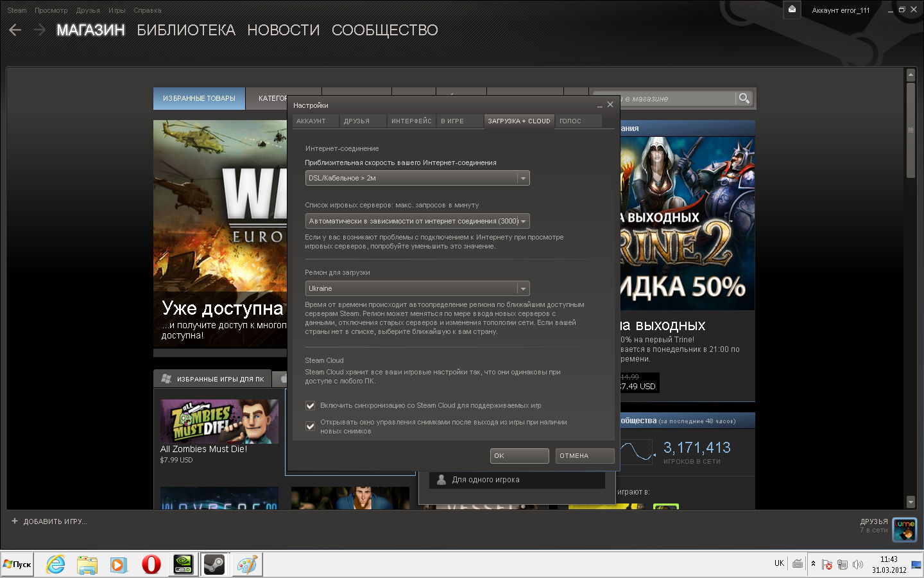Open the internet connection speed dropdown
This screenshot has width=924, height=578.
417,178
